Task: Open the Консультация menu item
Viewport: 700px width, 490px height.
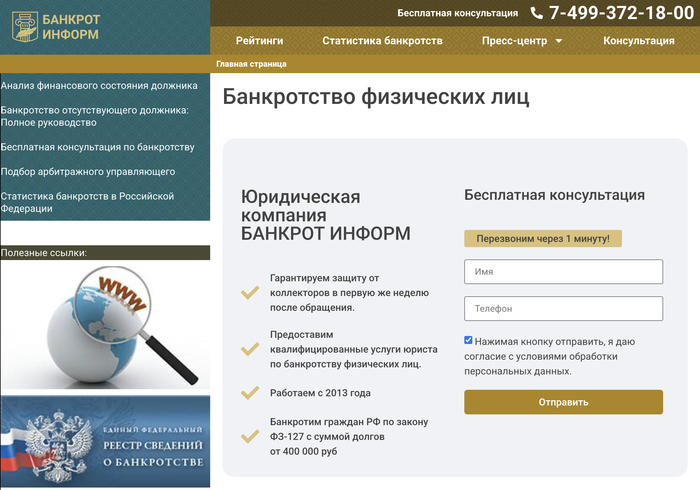Action: tap(639, 41)
